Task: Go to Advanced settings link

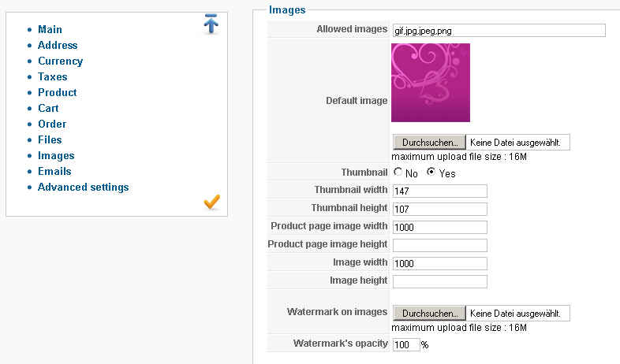Action: click(x=83, y=187)
